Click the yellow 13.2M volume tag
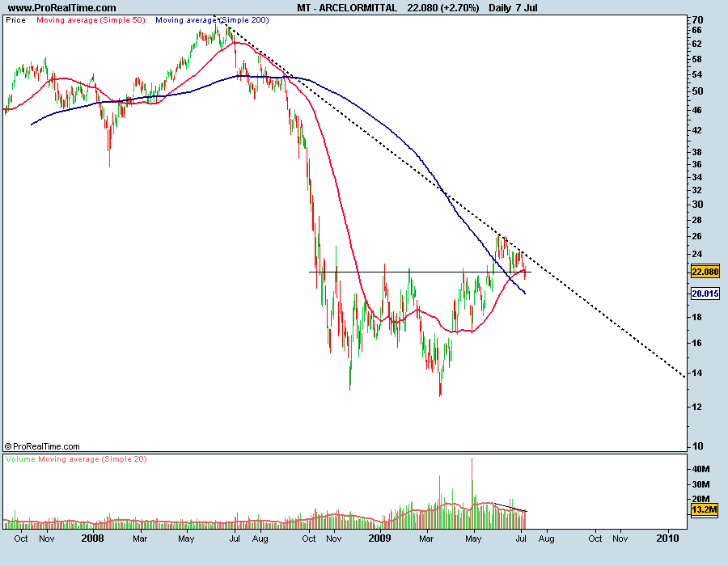728x566 pixels. [x=704, y=510]
